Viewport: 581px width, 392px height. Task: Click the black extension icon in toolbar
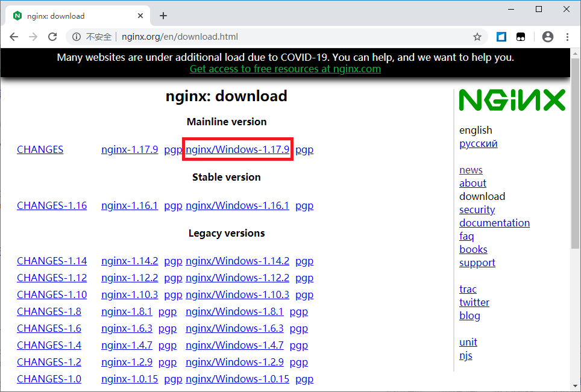coord(520,37)
